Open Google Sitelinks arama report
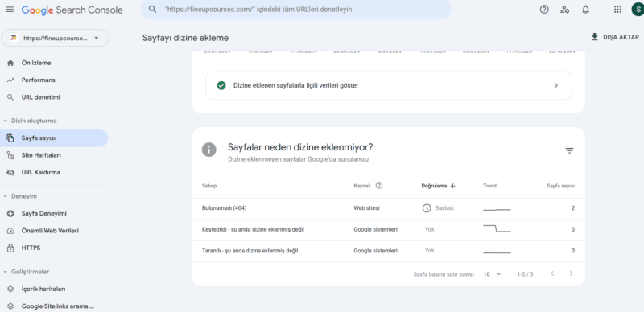This screenshot has width=644, height=312. coord(58,306)
